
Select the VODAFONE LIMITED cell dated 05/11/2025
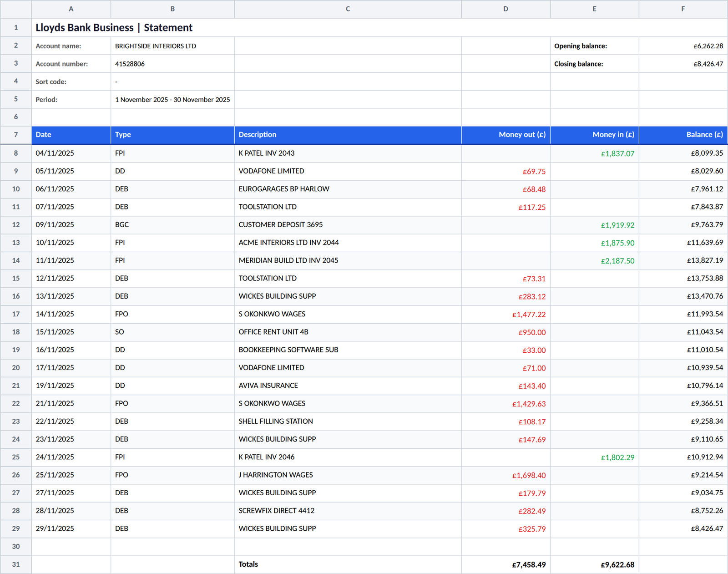(348, 171)
